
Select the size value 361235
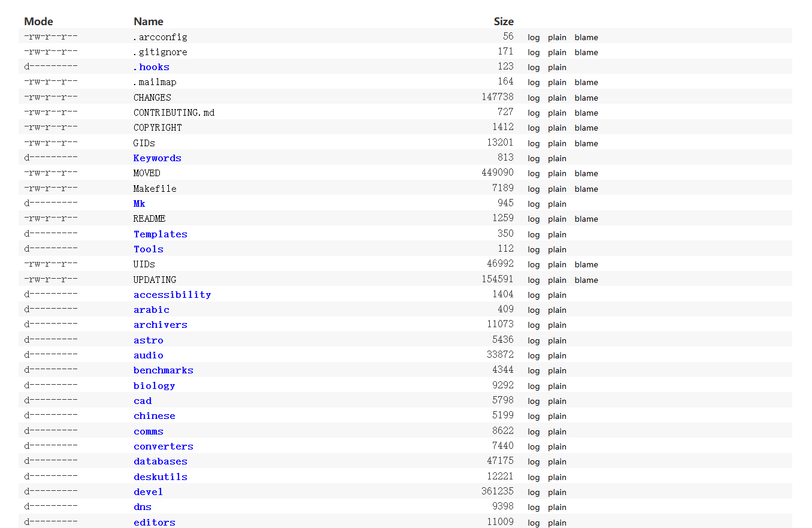click(498, 491)
